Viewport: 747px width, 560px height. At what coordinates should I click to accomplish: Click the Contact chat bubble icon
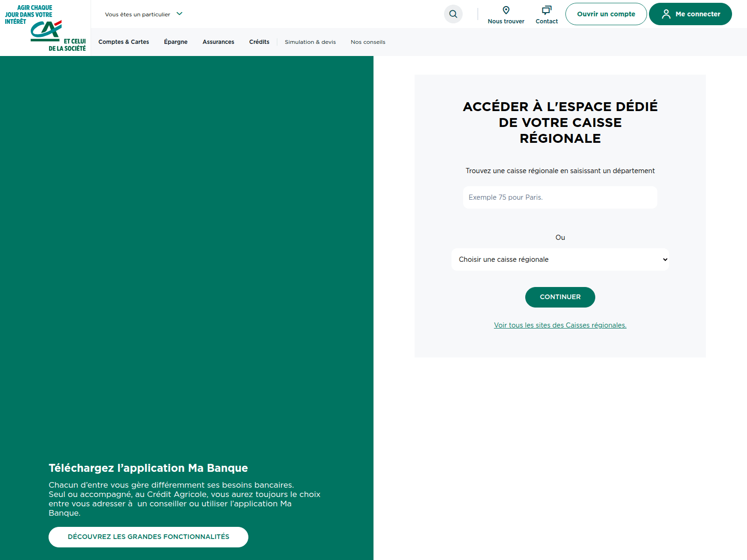546,10
